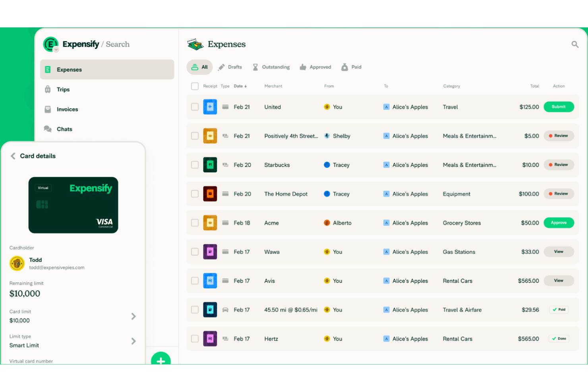Expand the Smart Limit type settings
588x392 pixels.
(x=134, y=341)
